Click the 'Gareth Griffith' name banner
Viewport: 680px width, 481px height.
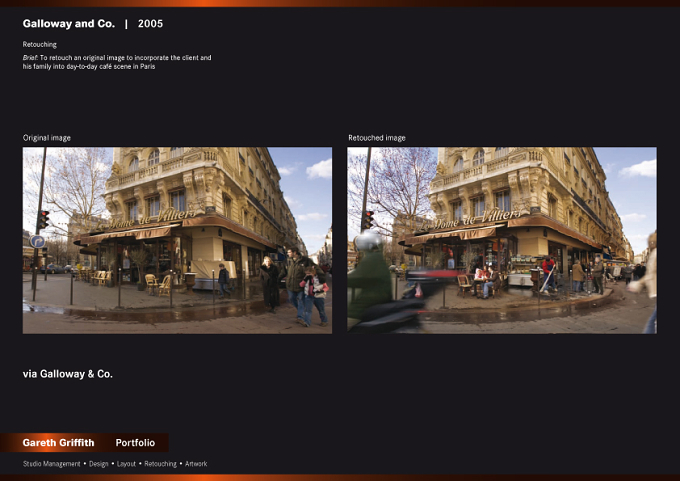pos(58,443)
